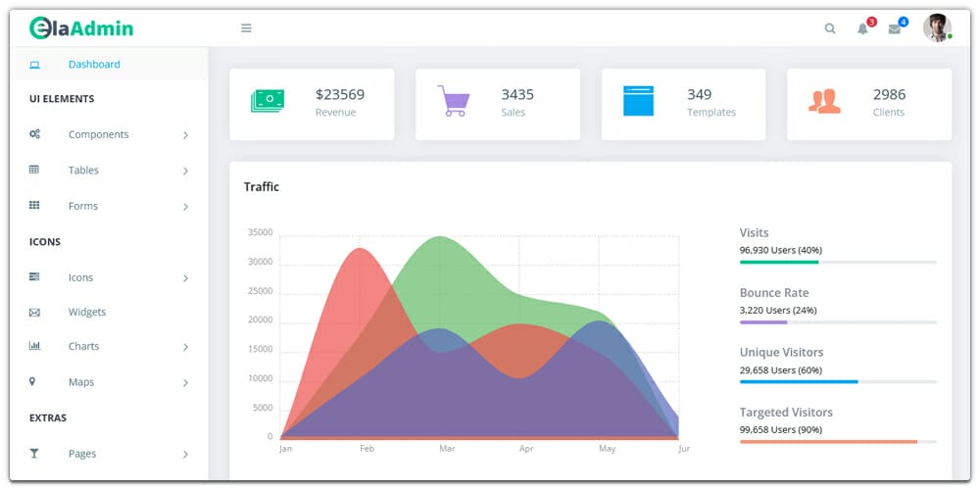Open the Pages sidebar menu item
The width and height of the screenshot is (980, 490).
click(x=82, y=454)
